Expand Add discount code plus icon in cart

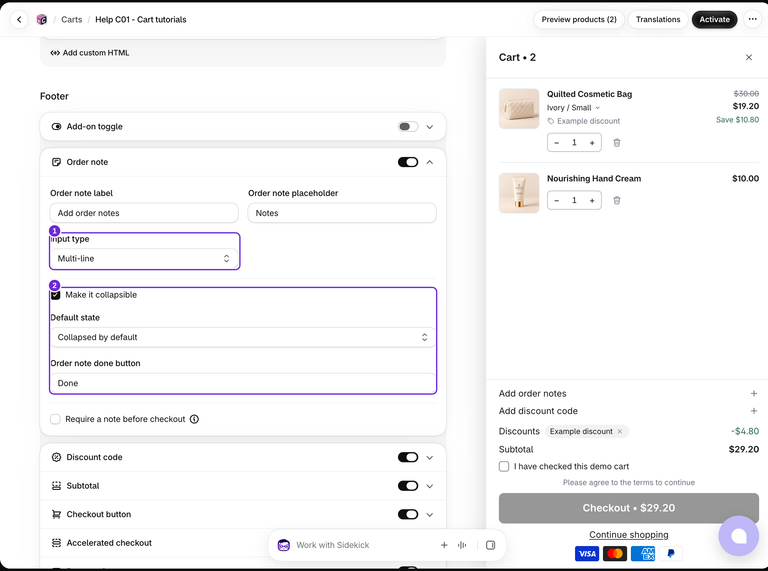click(x=753, y=411)
